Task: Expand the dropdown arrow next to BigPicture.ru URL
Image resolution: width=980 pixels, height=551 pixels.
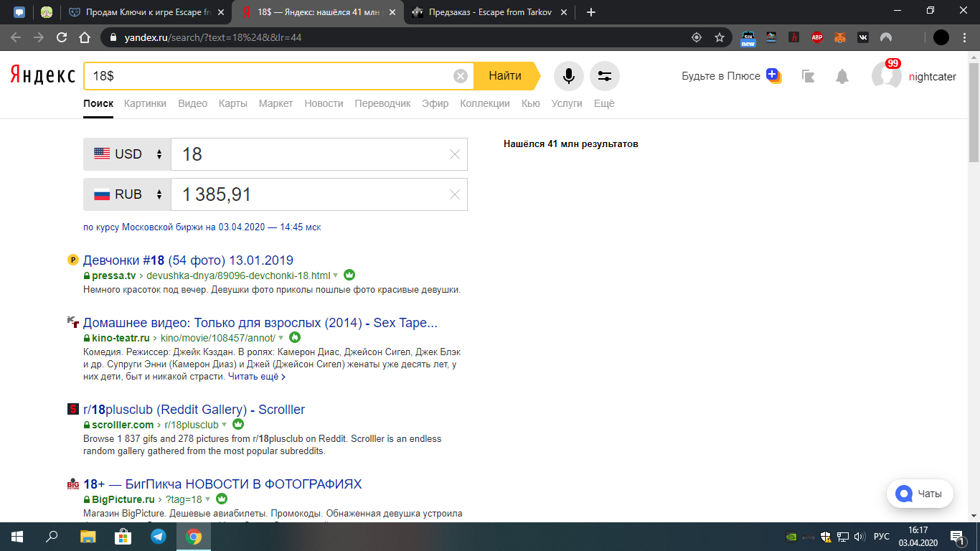Action: (x=208, y=499)
